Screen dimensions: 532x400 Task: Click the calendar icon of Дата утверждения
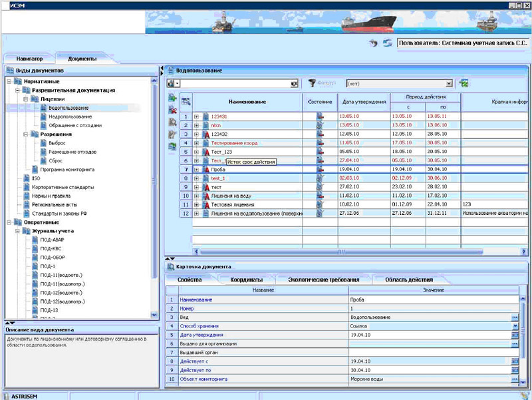coord(515,335)
